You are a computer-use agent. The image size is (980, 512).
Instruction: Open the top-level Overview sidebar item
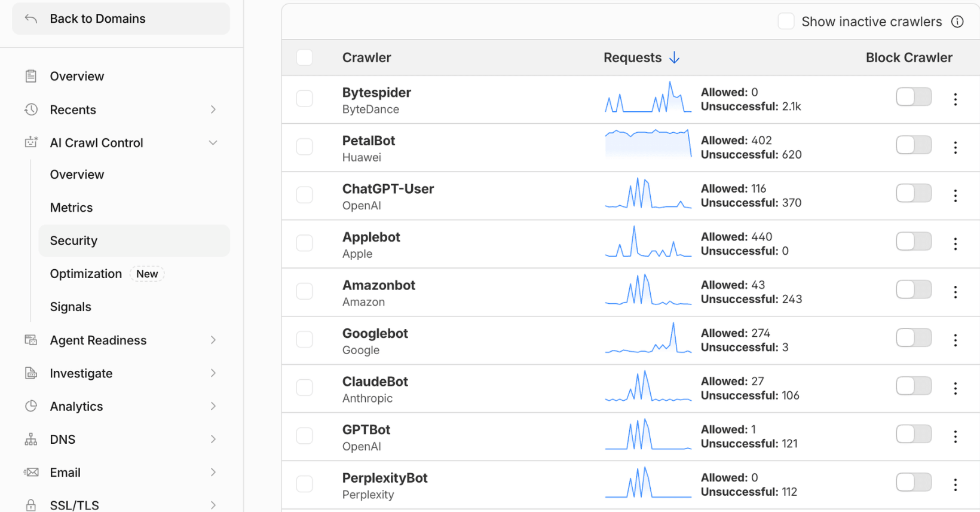[121, 76]
